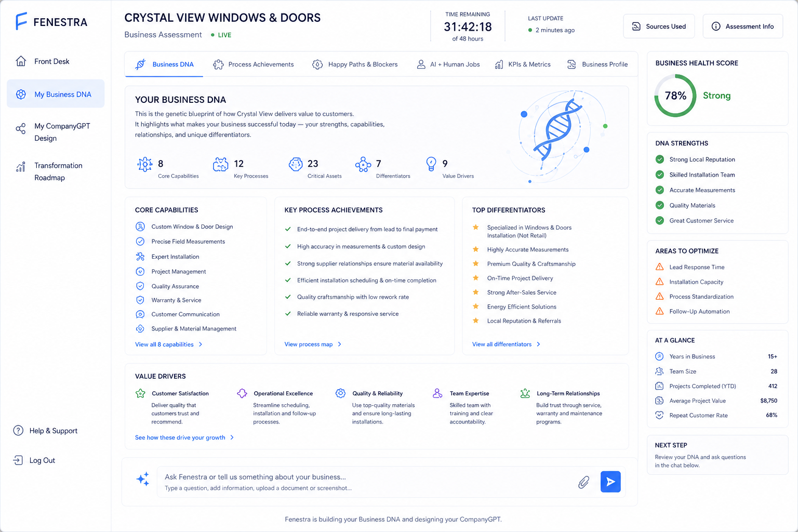Image resolution: width=798 pixels, height=532 pixels.
Task: Click the Critical Assets icon
Action: click(296, 164)
